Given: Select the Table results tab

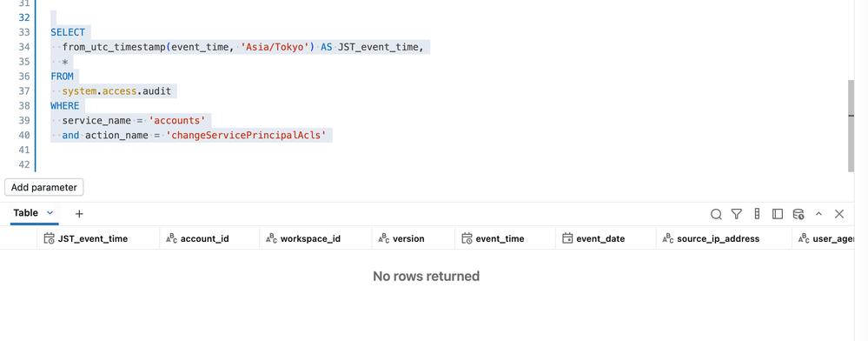Looking at the screenshot, I should [x=25, y=213].
